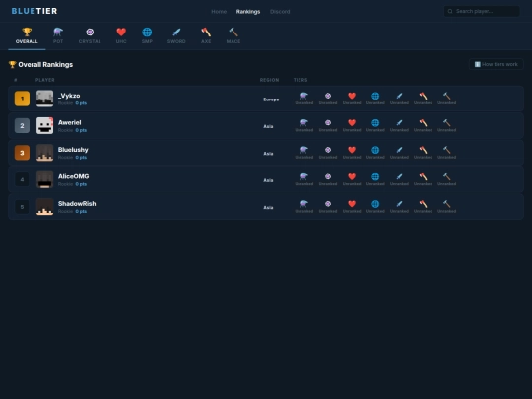Click ShadowRish's pot tier icon
Image resolution: width=532 pixels, height=399 pixels.
pyautogui.click(x=304, y=204)
